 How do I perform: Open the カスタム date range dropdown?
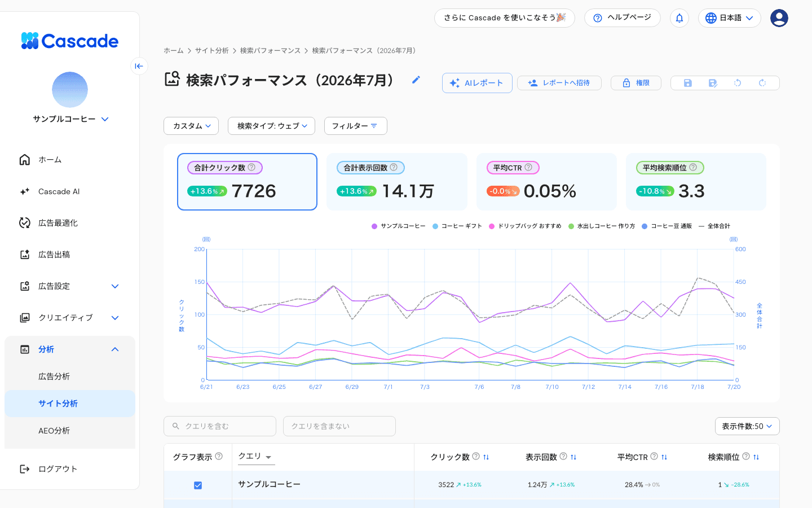(x=191, y=126)
